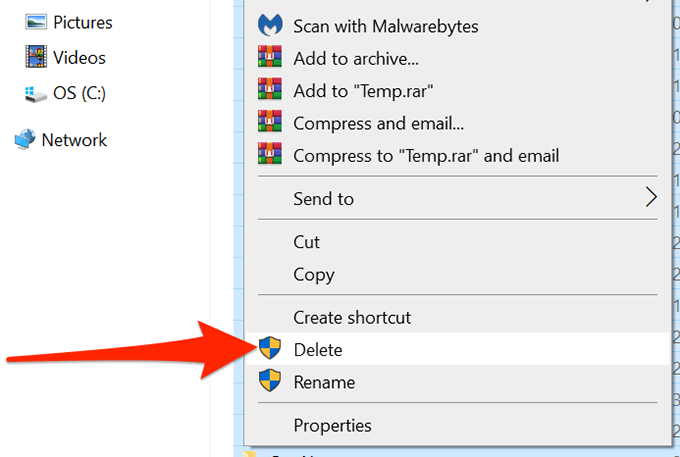Click the Pictures folder icon
This screenshot has height=457, width=680.
point(36,22)
